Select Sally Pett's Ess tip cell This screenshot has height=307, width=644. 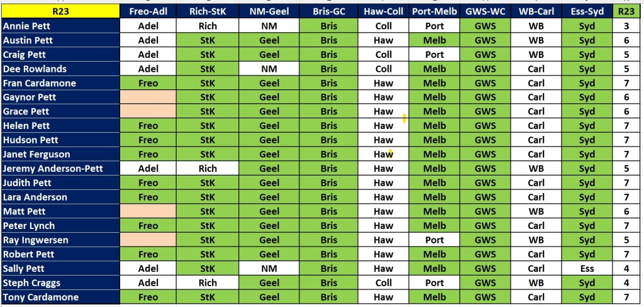587,269
